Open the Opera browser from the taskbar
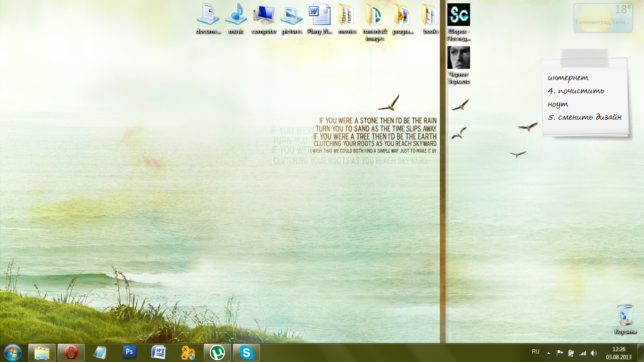 click(71, 353)
